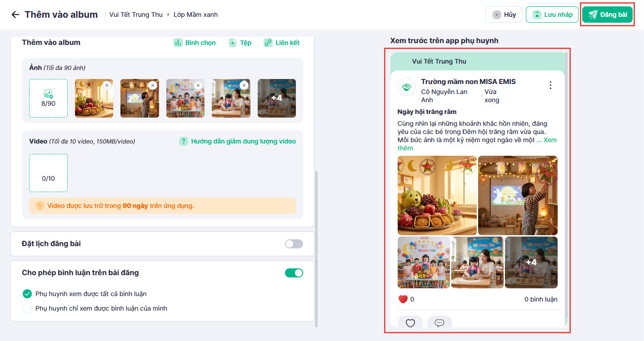Click the video help question mark icon
Image resolution: width=644 pixels, height=341 pixels.
click(x=184, y=141)
